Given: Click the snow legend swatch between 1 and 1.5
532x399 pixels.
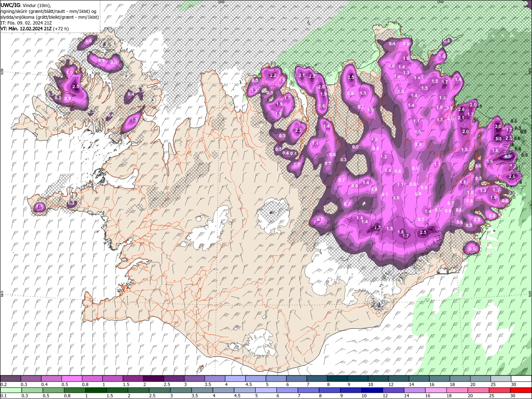Looking at the screenshot, I should 113,379.
